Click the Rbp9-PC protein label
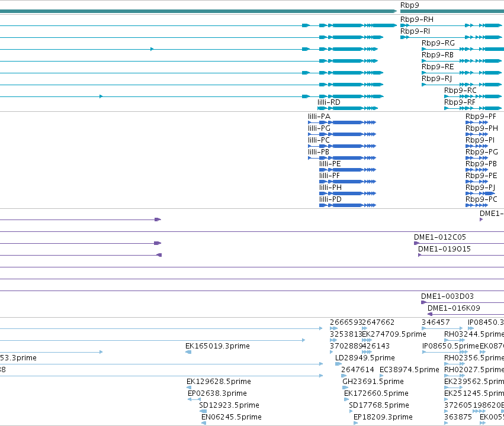The height and width of the screenshot is (426, 504). pyautogui.click(x=481, y=199)
